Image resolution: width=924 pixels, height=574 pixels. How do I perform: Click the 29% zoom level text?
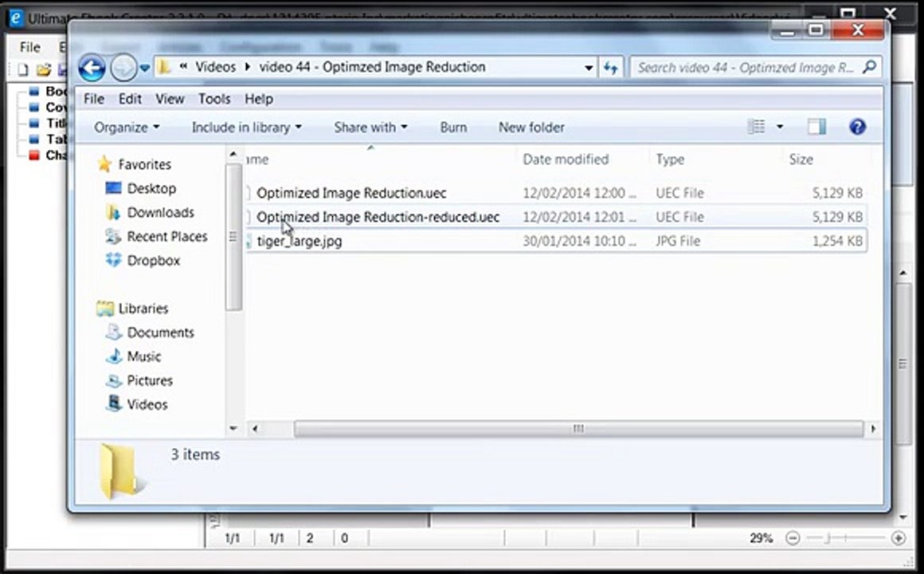pyautogui.click(x=761, y=538)
